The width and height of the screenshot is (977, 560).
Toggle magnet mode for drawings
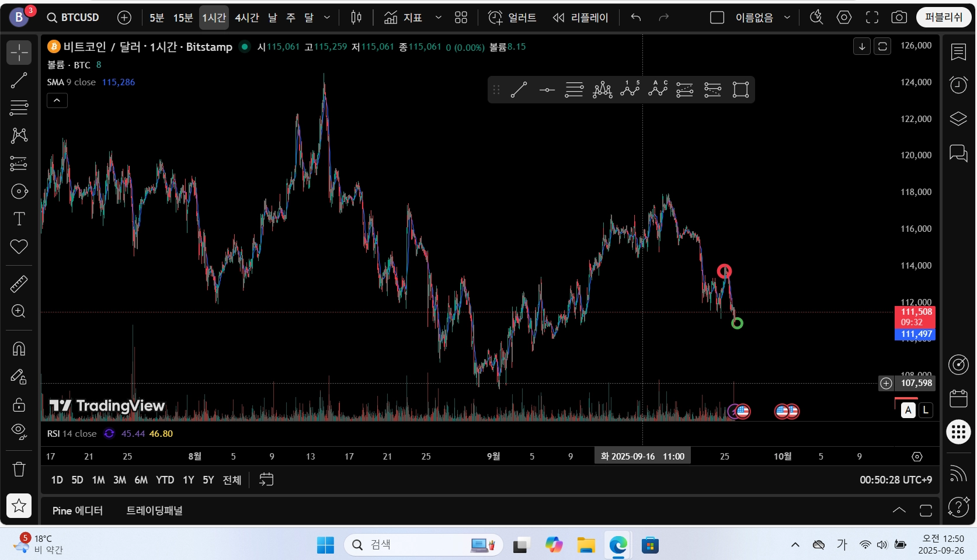click(x=19, y=349)
